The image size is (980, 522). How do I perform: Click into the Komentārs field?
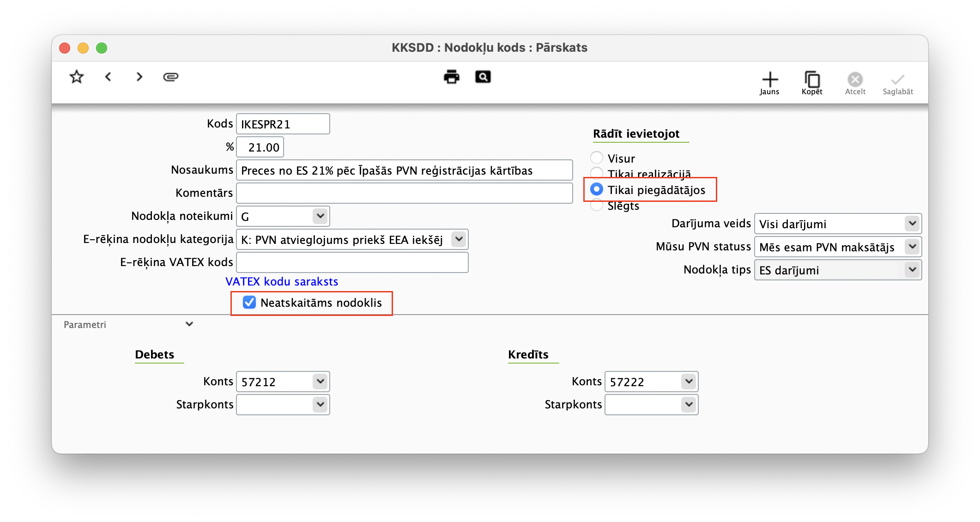click(x=404, y=193)
